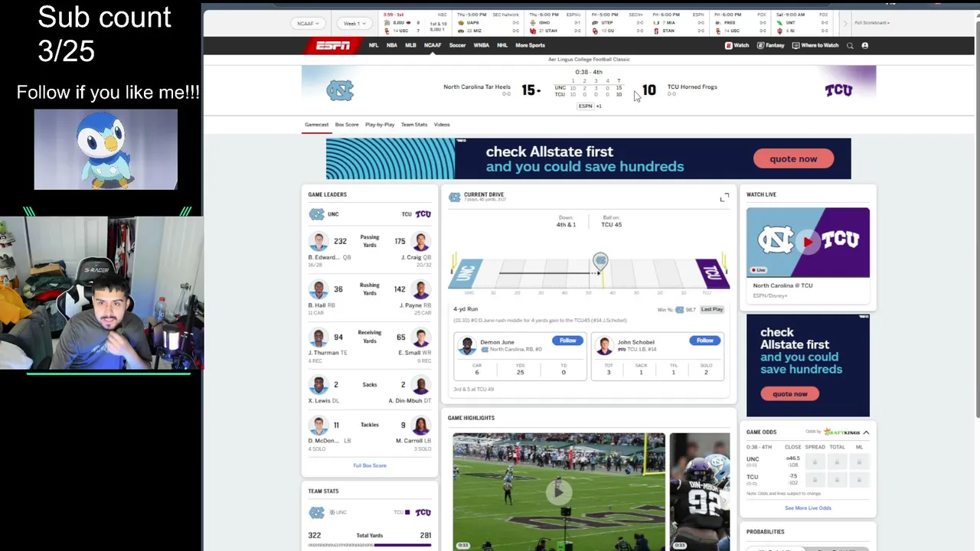Screen dimensions: 980x551
Task: Click X. Lewis DL headshot in Game Leaders
Action: (x=318, y=385)
